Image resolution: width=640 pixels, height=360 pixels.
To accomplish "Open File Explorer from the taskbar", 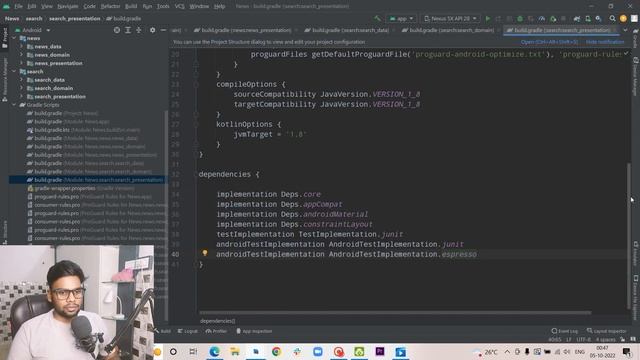I will [235, 351].
